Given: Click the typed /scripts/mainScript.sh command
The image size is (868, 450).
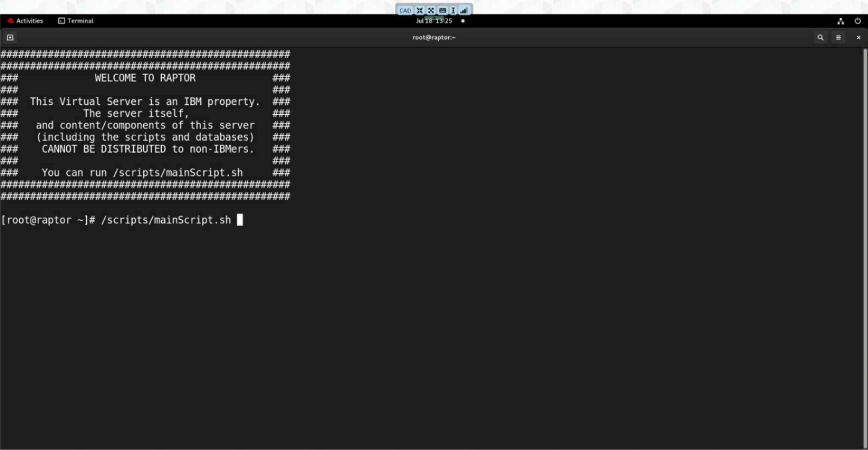Looking at the screenshot, I should [x=166, y=220].
